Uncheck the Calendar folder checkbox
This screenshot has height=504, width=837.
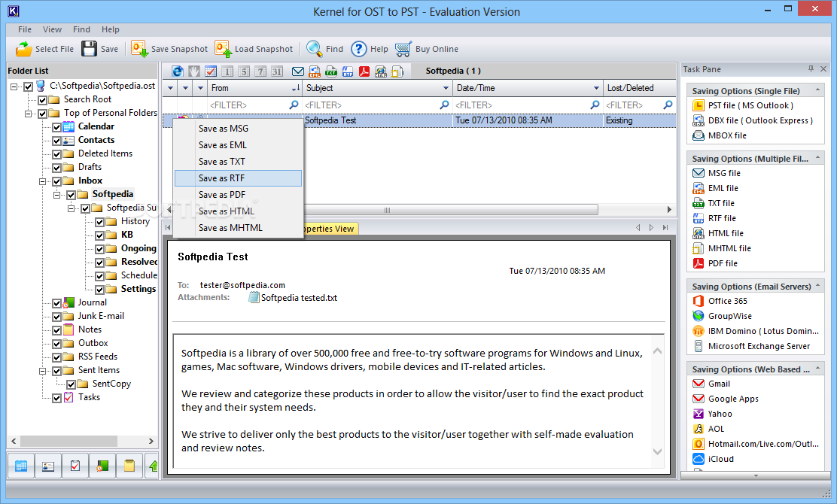(x=56, y=127)
